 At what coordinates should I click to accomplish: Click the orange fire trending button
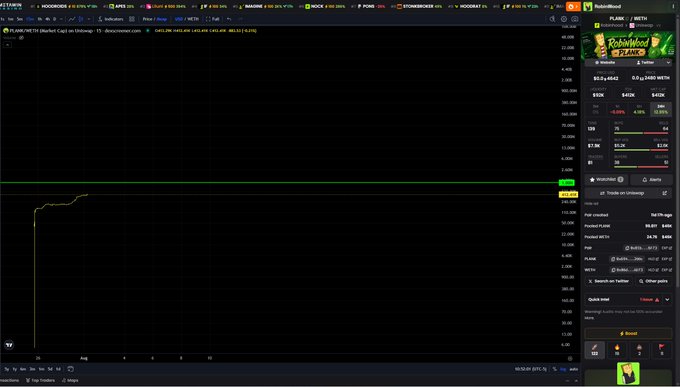click(573, 7)
